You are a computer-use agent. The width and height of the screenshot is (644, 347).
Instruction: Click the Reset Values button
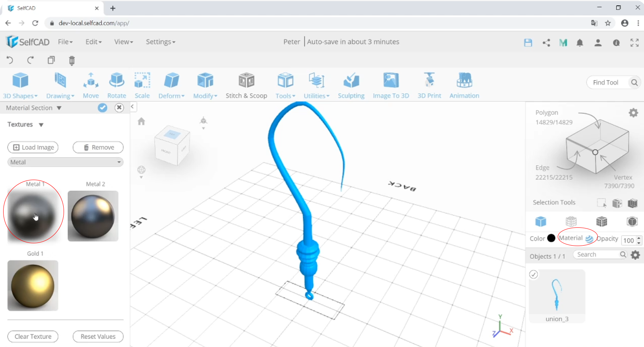pyautogui.click(x=98, y=337)
